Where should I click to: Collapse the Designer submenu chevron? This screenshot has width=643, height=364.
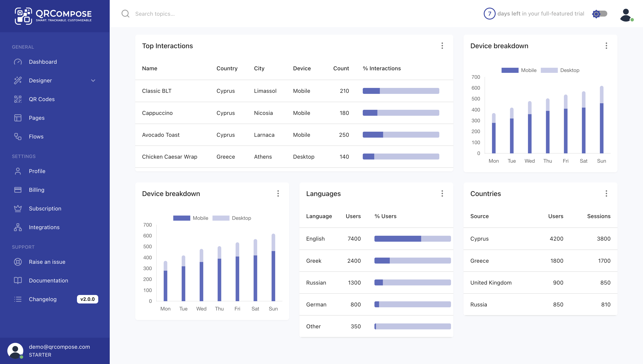click(x=93, y=80)
